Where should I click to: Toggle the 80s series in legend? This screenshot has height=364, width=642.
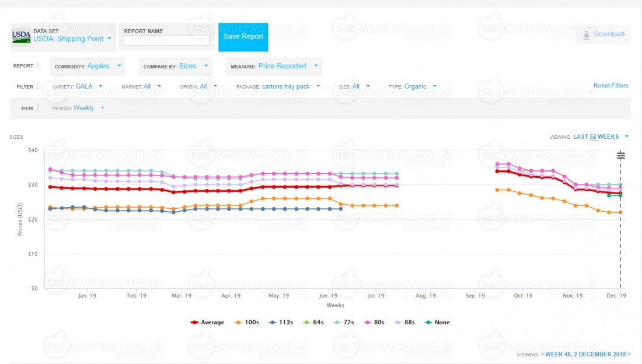click(374, 322)
